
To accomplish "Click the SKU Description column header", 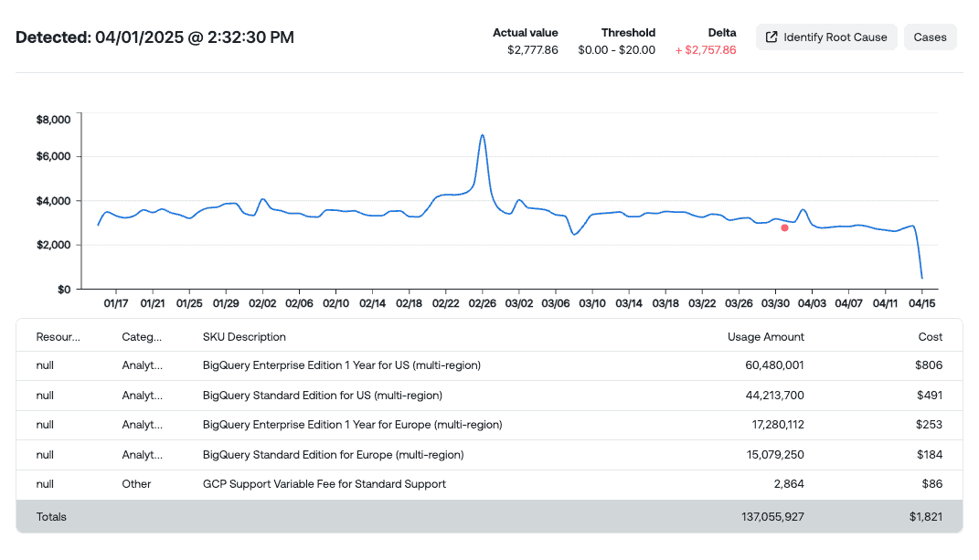I will [x=243, y=336].
